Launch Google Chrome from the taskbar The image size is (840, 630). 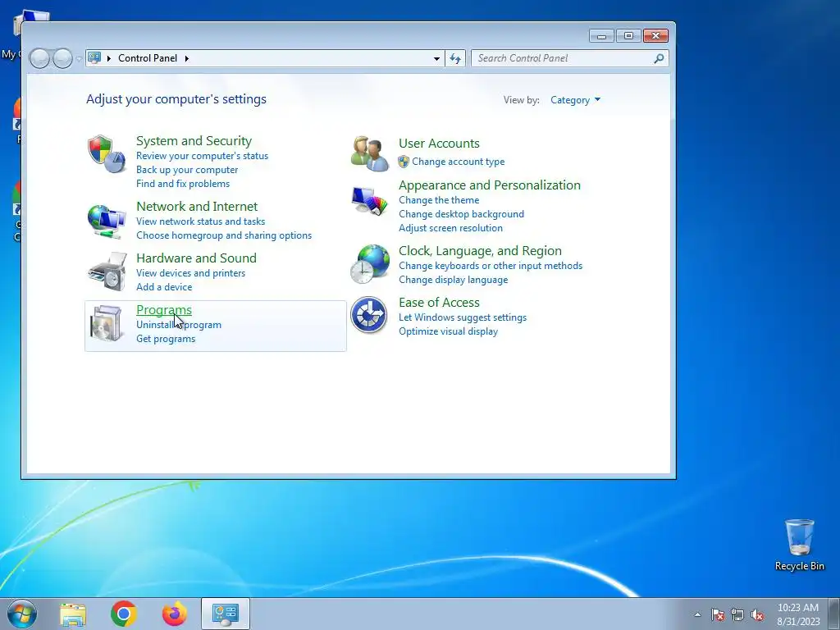pos(124,614)
